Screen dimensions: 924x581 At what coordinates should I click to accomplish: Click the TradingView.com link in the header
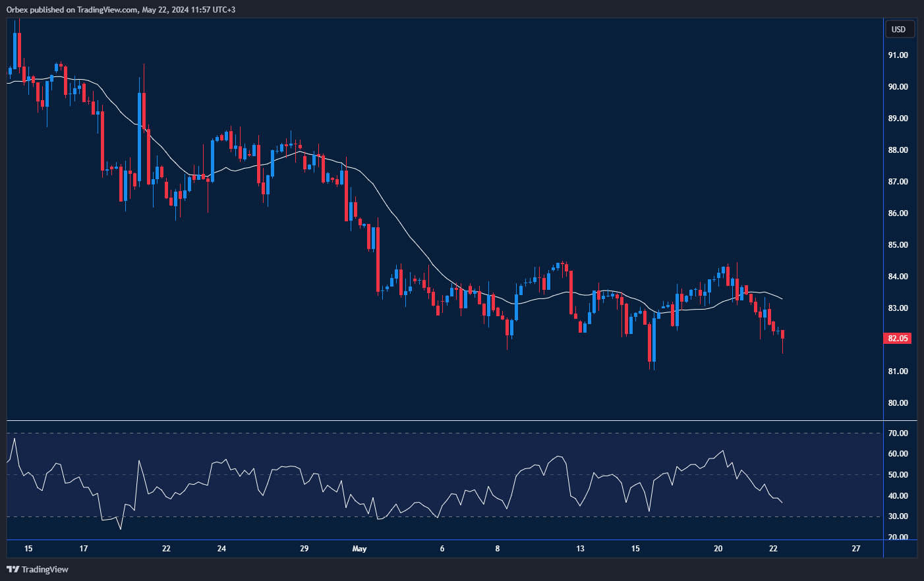click(109, 9)
